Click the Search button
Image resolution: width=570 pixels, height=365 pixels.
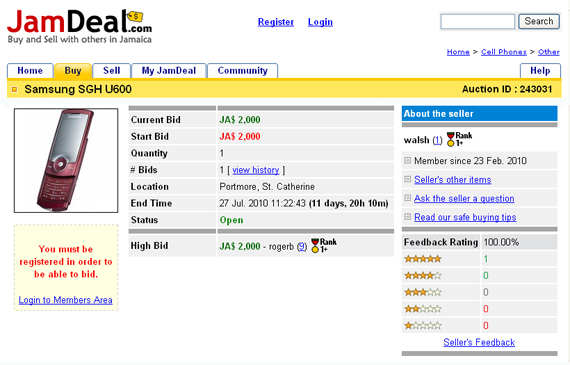coord(539,21)
